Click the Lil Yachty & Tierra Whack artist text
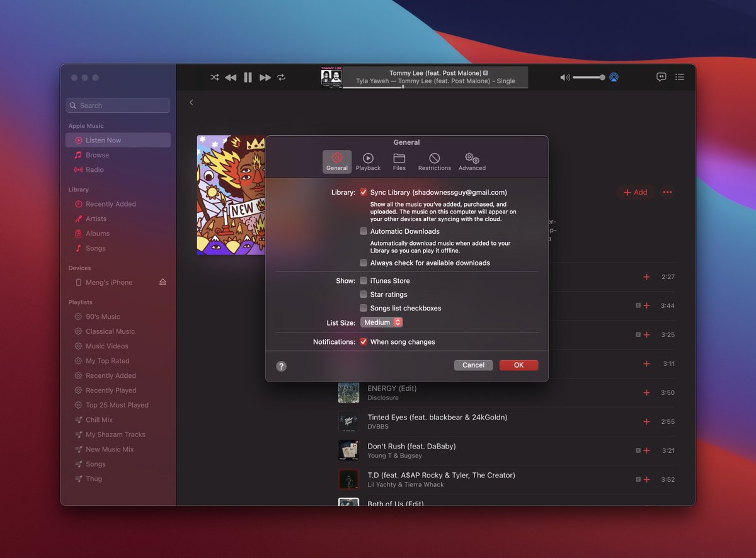 [406, 485]
